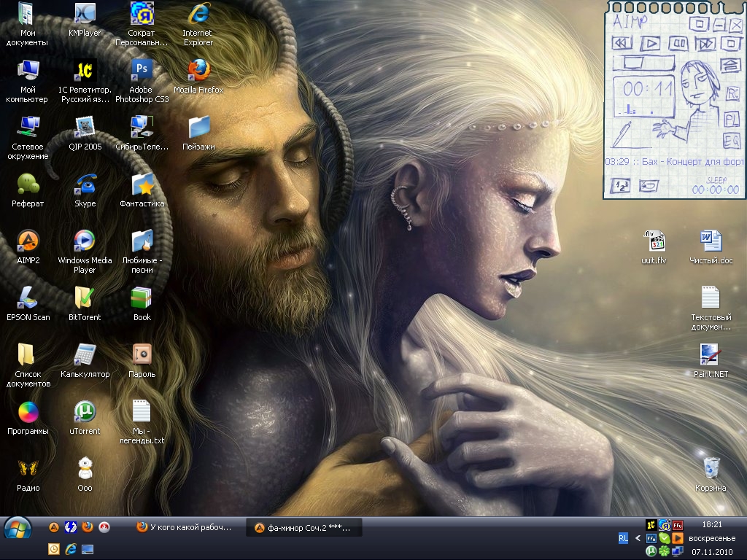The height and width of the screenshot is (560, 747).
Task: Toggle the AIMP equalizer with EQ button
Action: (731, 140)
